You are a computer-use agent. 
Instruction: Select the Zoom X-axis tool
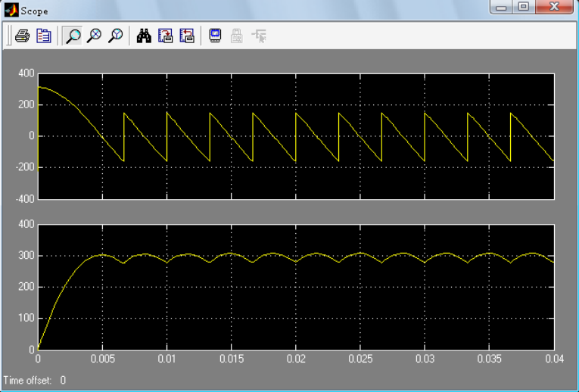[x=94, y=36]
